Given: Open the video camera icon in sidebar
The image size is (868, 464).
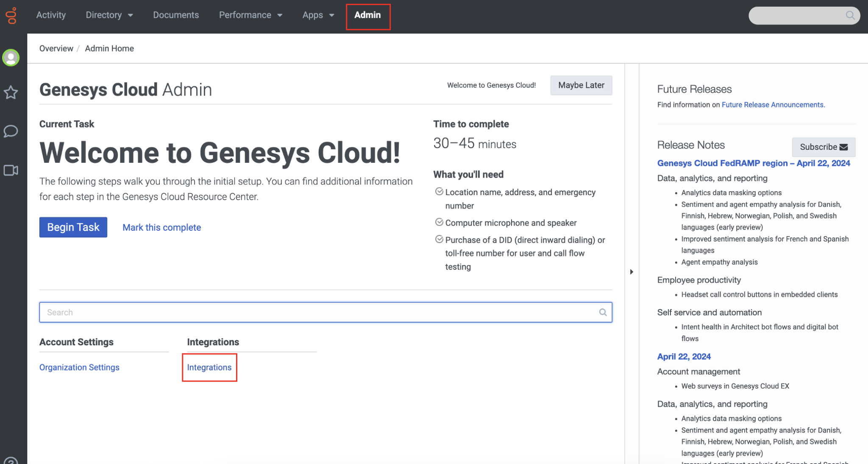Looking at the screenshot, I should point(10,170).
